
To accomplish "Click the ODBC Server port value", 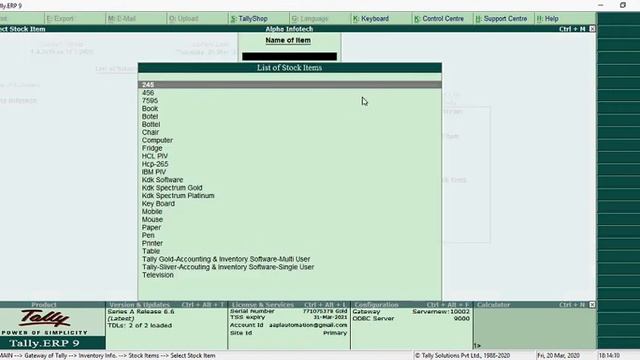I will coord(462,319).
